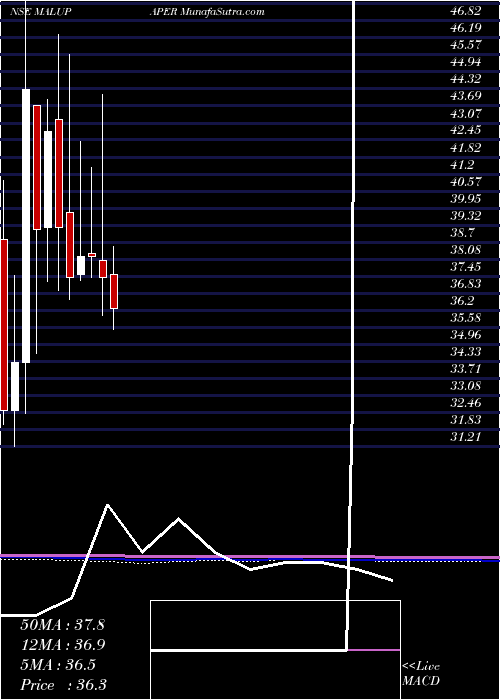500x700 pixels.
Task: Click the 37.45 price axis label
Action: pos(465,266)
